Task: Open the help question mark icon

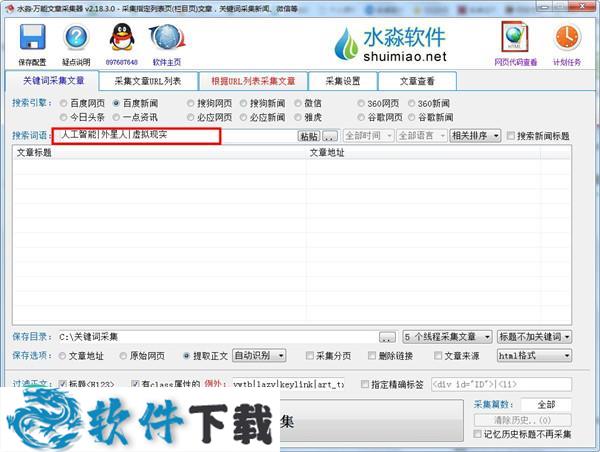Action: click(x=77, y=39)
